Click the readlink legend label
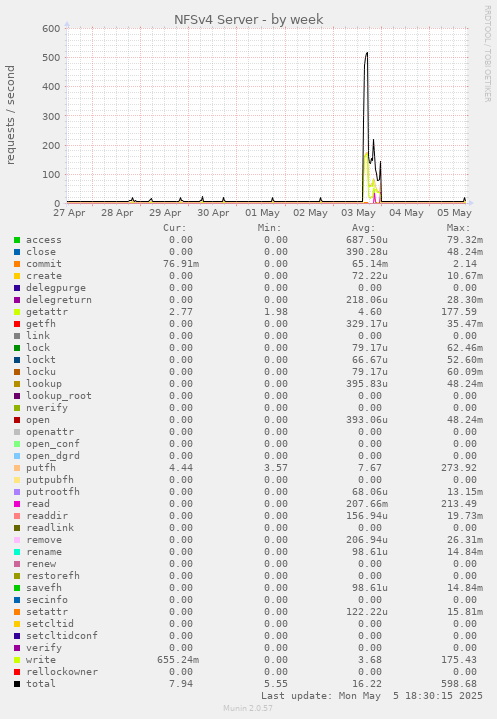Image resolution: width=497 pixels, height=719 pixels. (x=50, y=528)
